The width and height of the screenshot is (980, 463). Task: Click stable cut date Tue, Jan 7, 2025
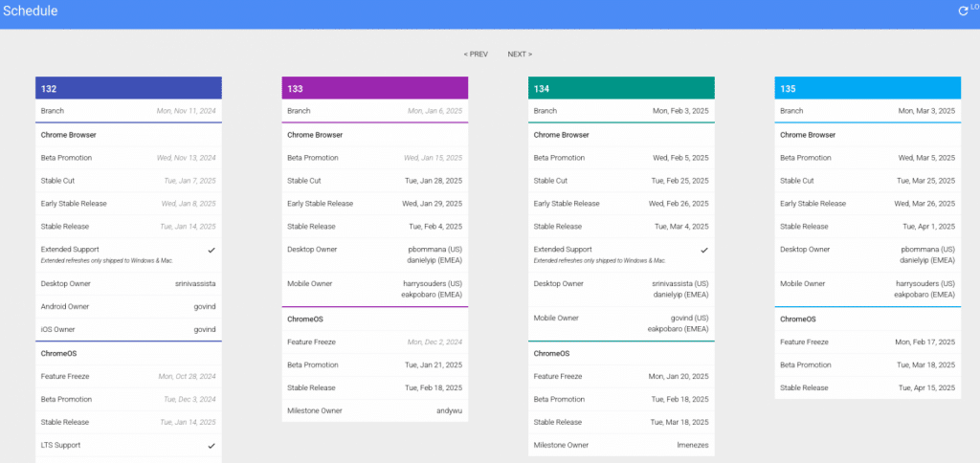[189, 181]
